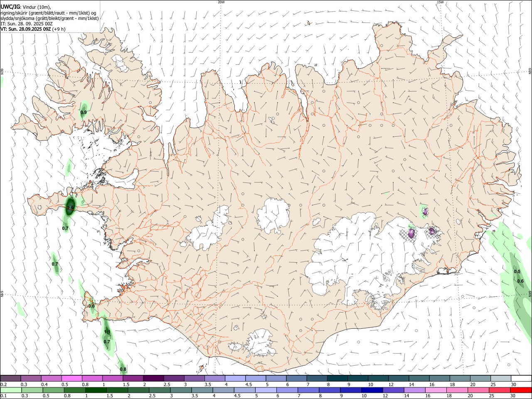Screen dimensions: 532x399
Task: Pick the royal blue 9 rain-scale swatch
Action: (x=351, y=390)
